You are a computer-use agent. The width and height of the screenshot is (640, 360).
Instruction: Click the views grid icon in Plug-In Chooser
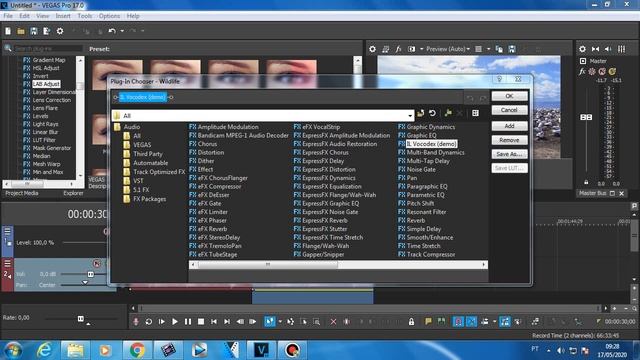click(476, 113)
